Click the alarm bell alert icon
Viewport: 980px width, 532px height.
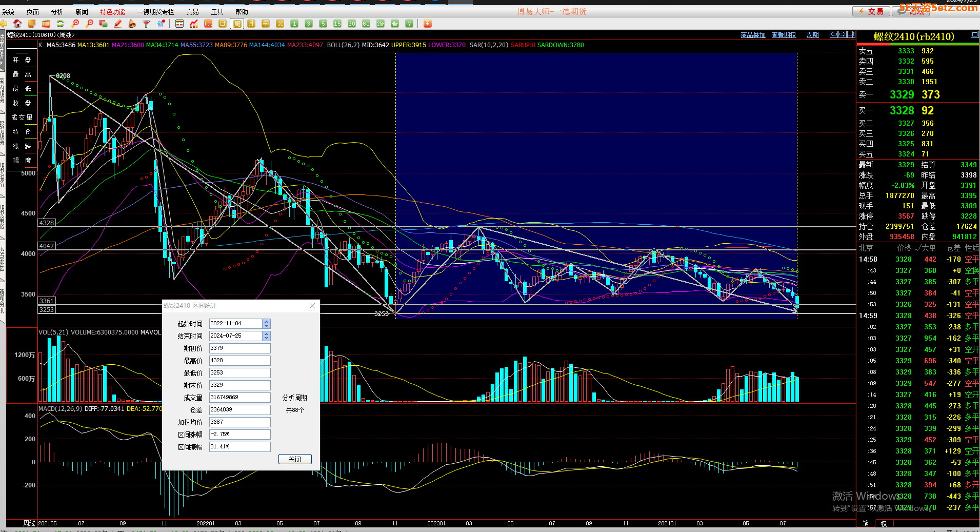(132, 24)
